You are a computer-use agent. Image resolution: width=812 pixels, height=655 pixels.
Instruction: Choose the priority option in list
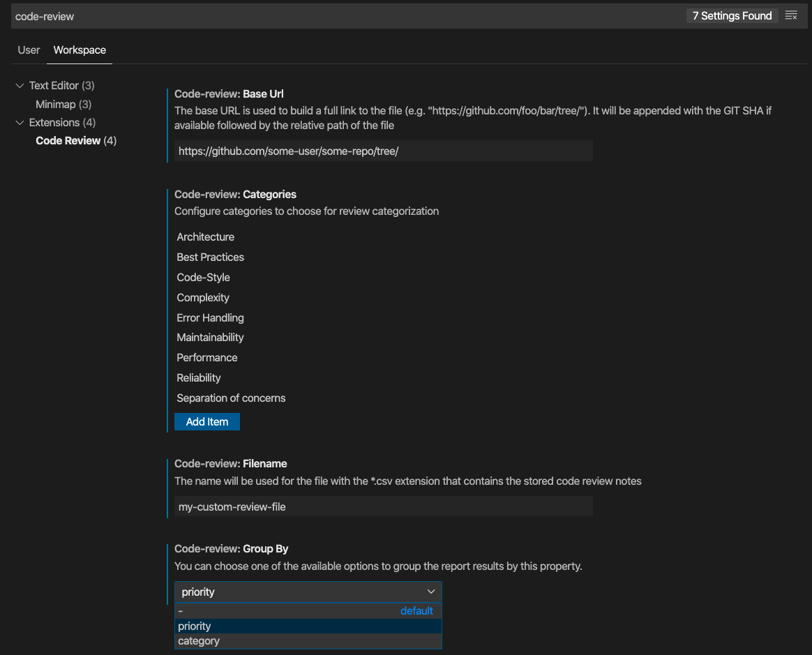pos(308,626)
